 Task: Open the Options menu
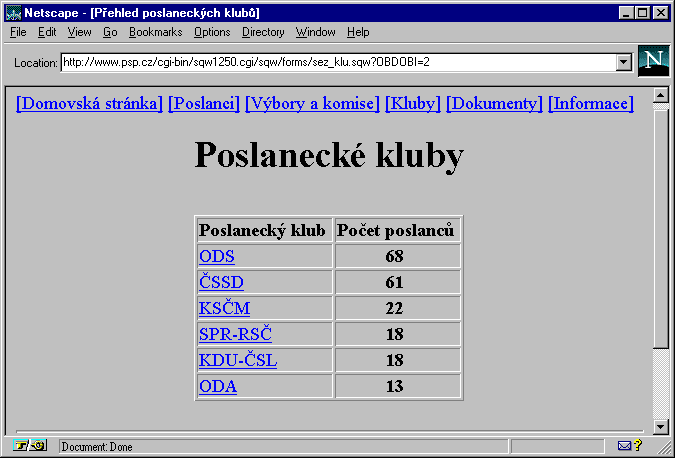coord(212,32)
